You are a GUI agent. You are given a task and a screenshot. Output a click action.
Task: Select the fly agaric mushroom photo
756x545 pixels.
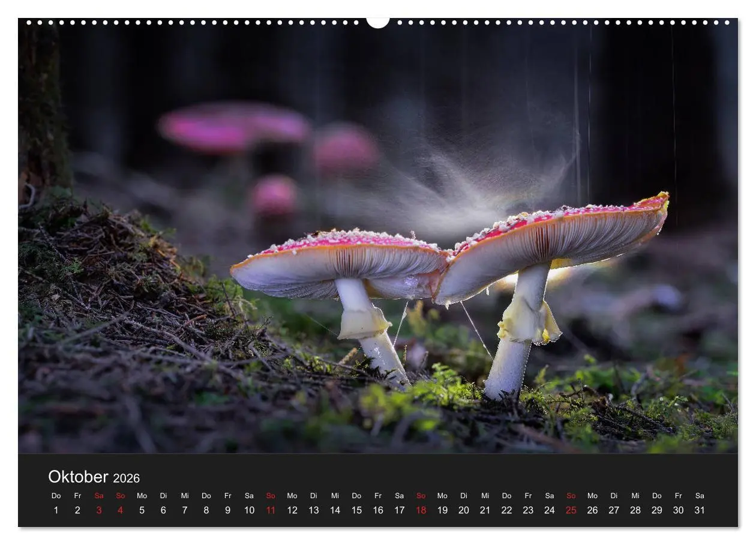point(378,236)
